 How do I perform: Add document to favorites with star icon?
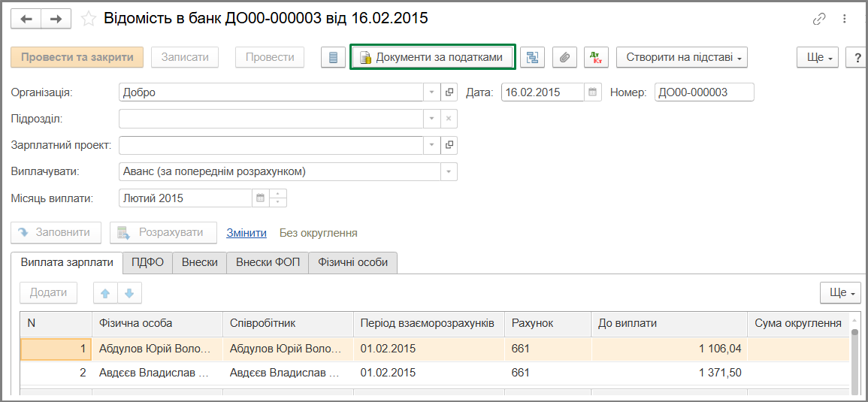[89, 19]
